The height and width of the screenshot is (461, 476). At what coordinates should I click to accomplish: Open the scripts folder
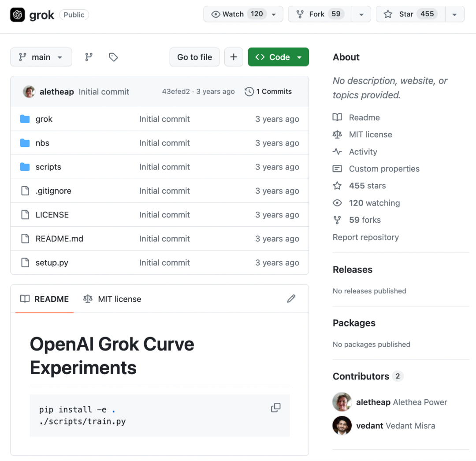point(48,167)
